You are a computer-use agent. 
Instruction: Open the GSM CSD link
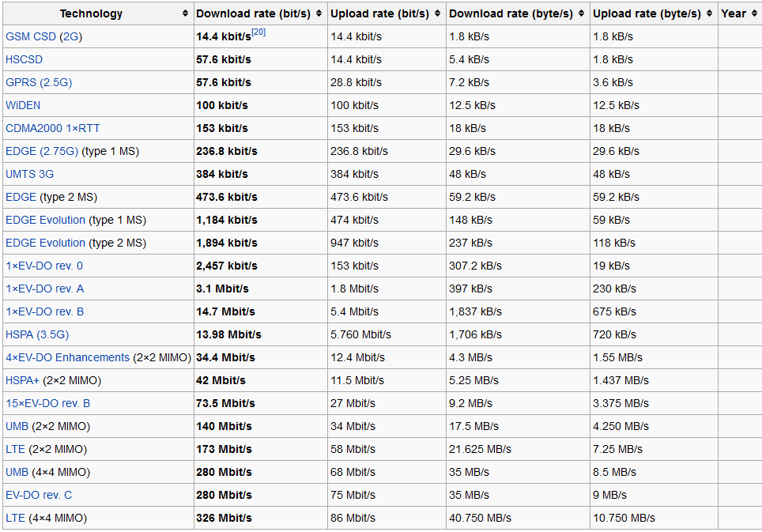pyautogui.click(x=31, y=36)
